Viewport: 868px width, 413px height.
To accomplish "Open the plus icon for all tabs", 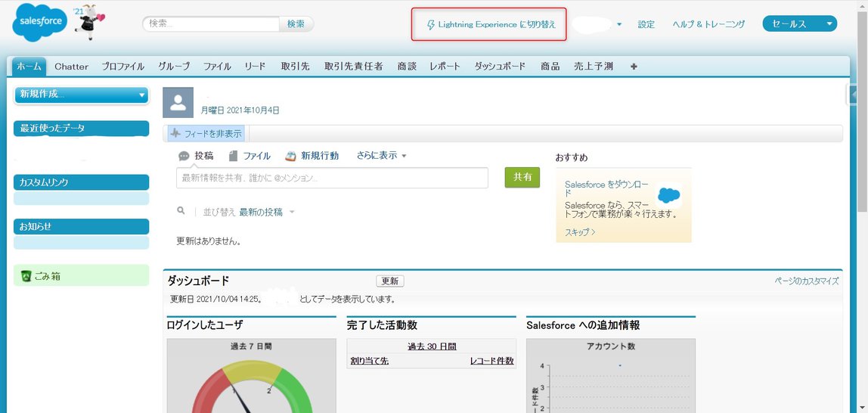I will point(634,67).
